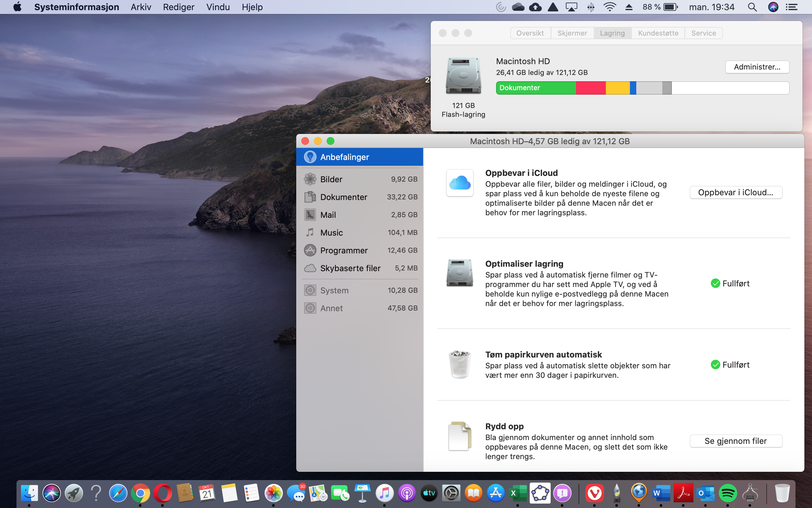Open System Preferences from the Dock

451,493
